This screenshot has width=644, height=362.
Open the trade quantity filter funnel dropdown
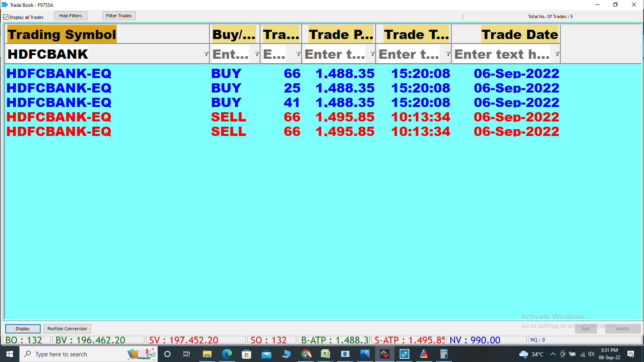298,54
